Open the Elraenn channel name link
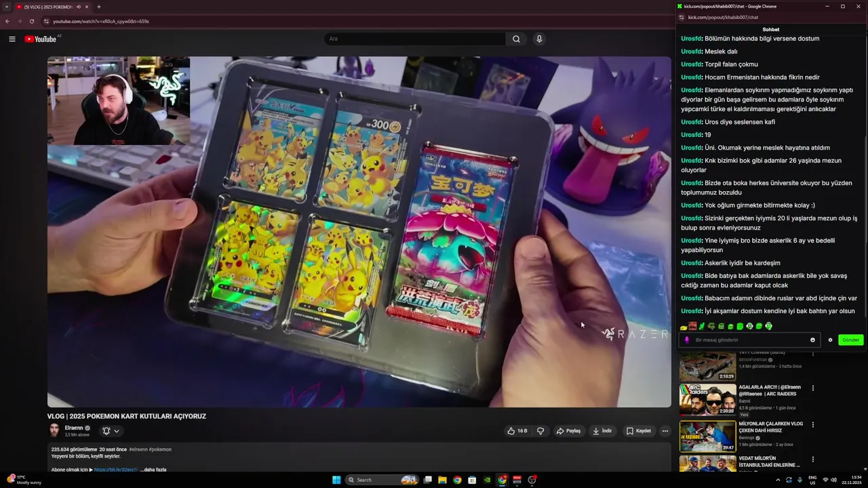868x488 pixels. click(73, 428)
